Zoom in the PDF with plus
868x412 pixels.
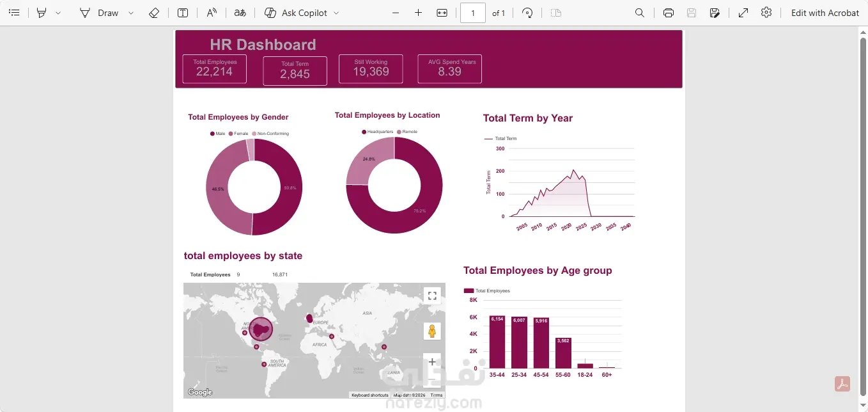point(419,13)
